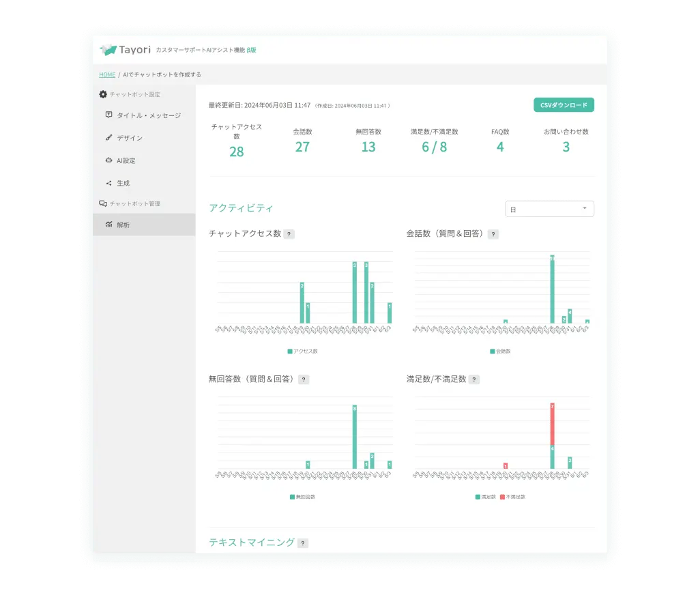
Task: Open help icon beside 無回答数 chart
Action: click(x=304, y=379)
